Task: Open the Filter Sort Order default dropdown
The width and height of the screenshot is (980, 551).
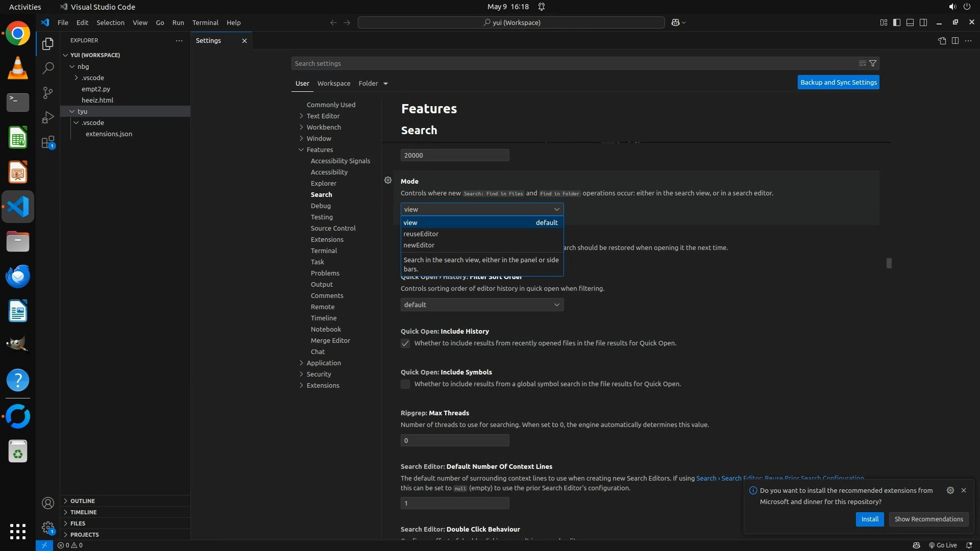Action: (x=482, y=305)
